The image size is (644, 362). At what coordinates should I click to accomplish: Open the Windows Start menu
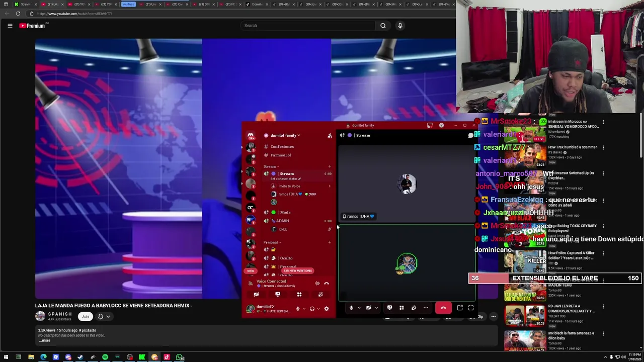6,357
